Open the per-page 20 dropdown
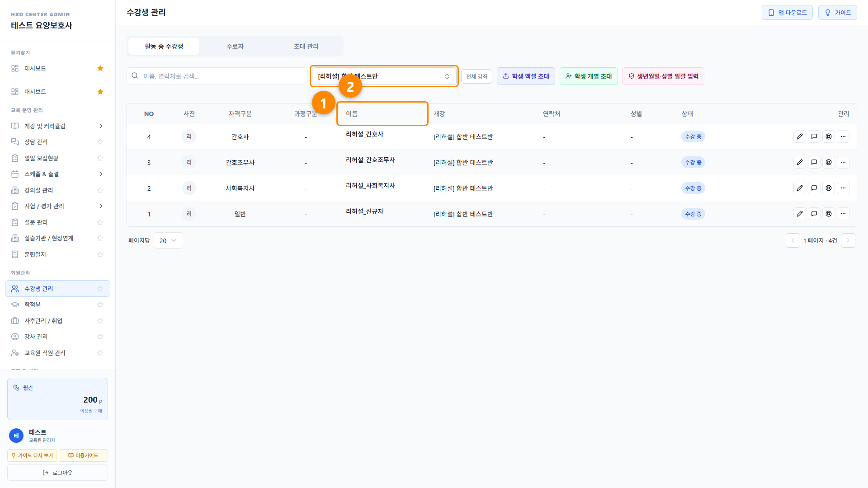Image resolution: width=868 pixels, height=488 pixels. pos(168,240)
